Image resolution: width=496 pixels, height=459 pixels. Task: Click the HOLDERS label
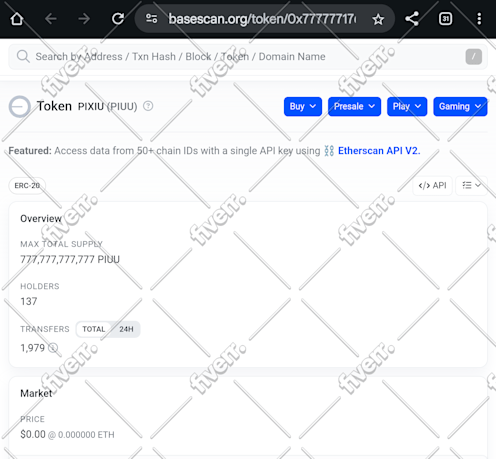click(40, 286)
